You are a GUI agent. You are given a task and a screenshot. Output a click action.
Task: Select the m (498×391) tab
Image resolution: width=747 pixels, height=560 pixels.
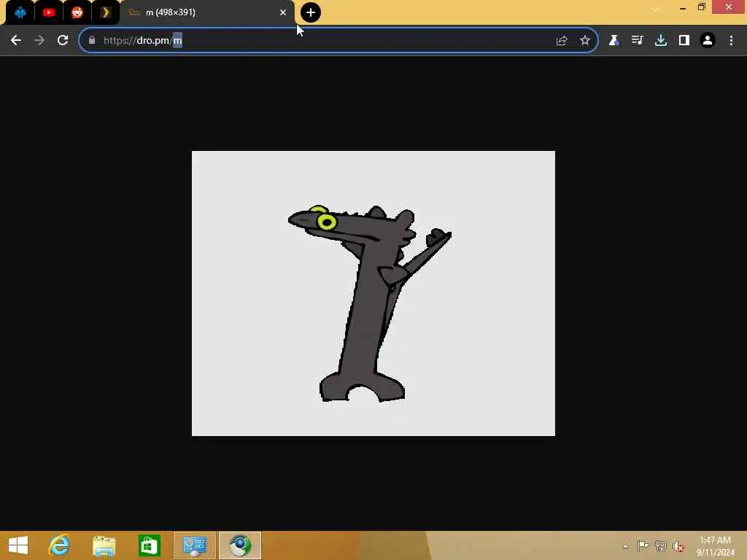[206, 13]
